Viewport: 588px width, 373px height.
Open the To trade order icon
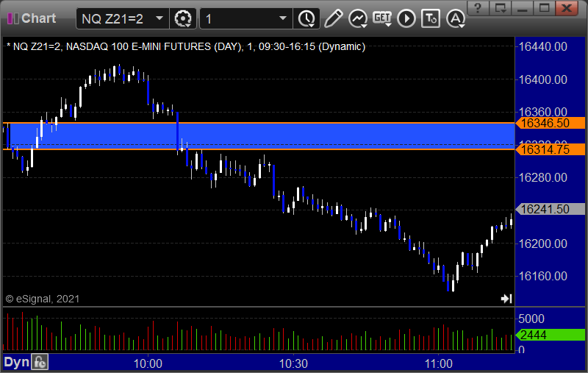click(431, 19)
